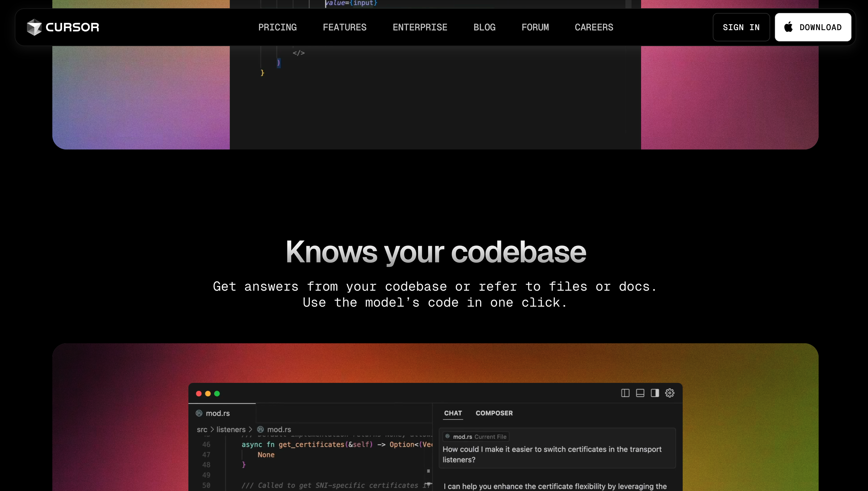Viewport: 868px width, 491px height.
Task: Open the Careers page link
Action: pyautogui.click(x=594, y=27)
